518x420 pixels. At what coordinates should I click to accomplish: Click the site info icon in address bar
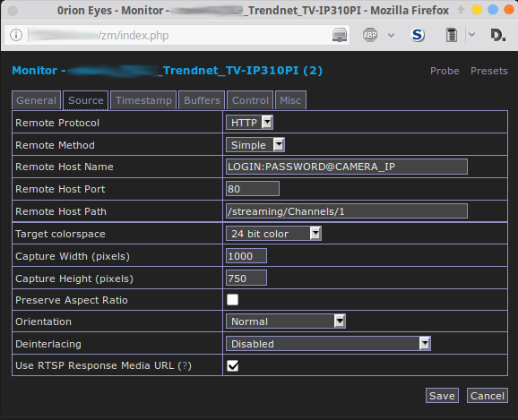click(x=16, y=35)
